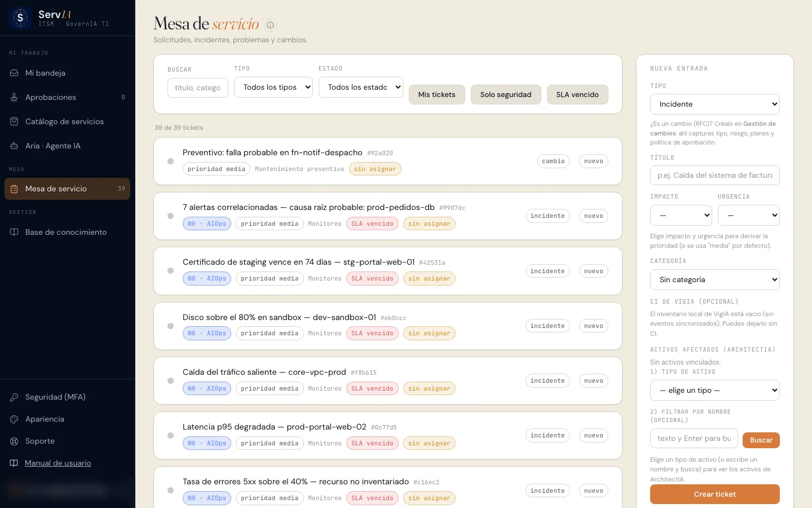
Task: Open Mi bandeja in the sidebar
Action: pos(68,73)
